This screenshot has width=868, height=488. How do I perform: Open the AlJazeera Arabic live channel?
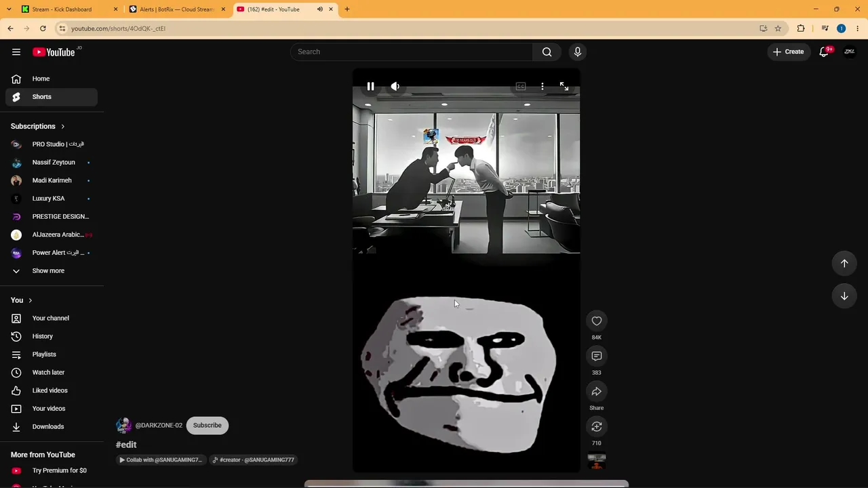(x=52, y=235)
